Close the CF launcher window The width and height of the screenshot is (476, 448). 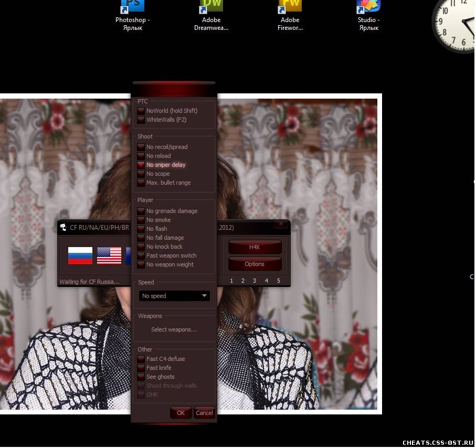(x=281, y=224)
